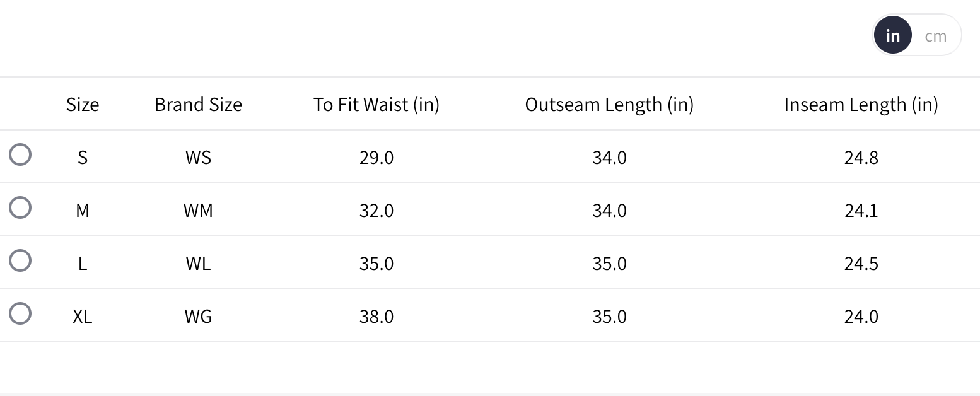Screen dimensions: 980x396
Task: Click the WG brand size cell
Action: point(198,316)
